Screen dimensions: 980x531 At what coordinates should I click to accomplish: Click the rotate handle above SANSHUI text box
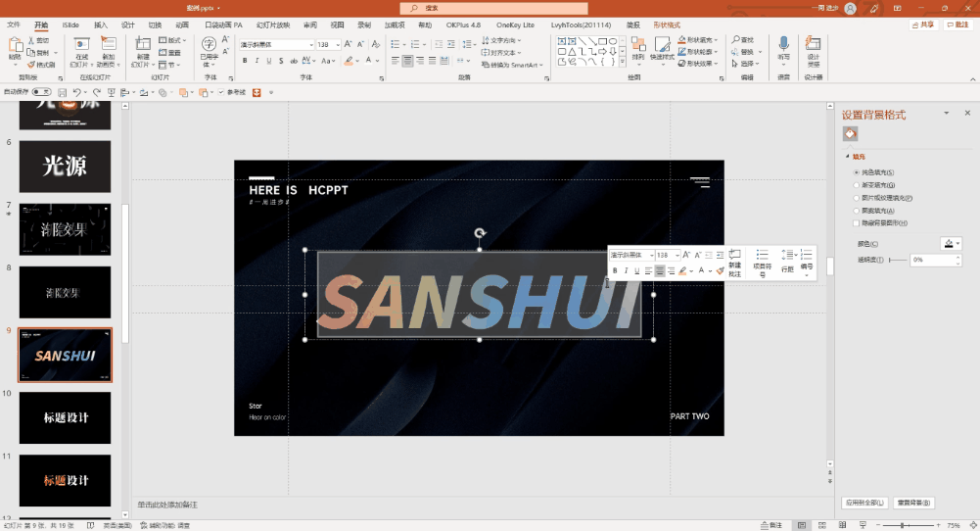tap(480, 233)
